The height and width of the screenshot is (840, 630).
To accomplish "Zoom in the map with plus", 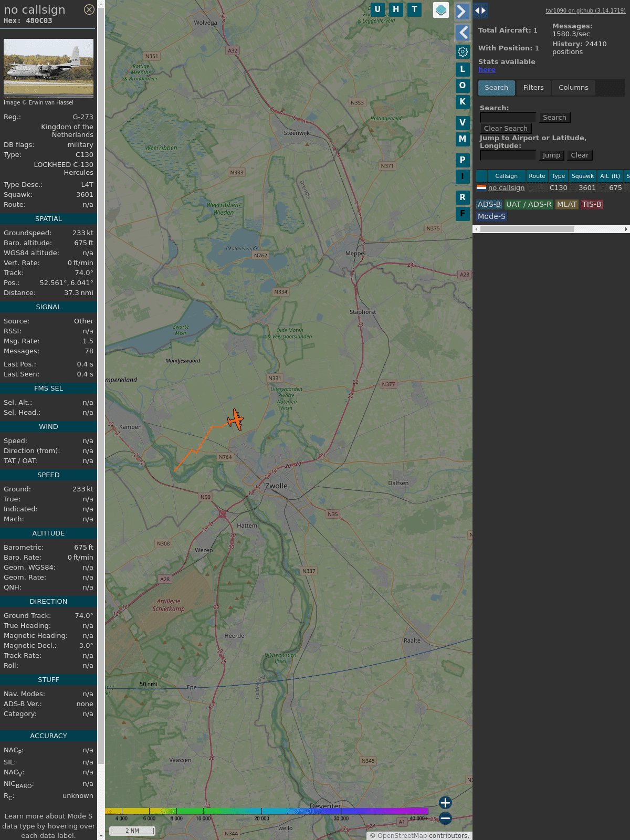I will pos(445,802).
